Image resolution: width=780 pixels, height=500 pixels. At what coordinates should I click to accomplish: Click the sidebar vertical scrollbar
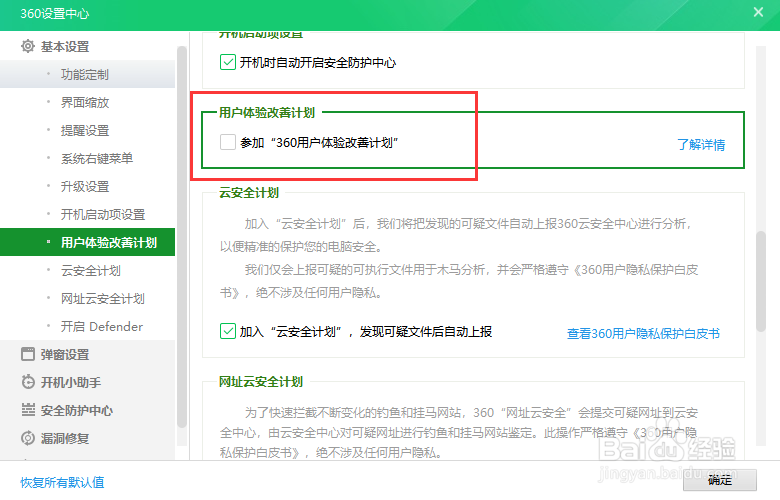point(182,237)
